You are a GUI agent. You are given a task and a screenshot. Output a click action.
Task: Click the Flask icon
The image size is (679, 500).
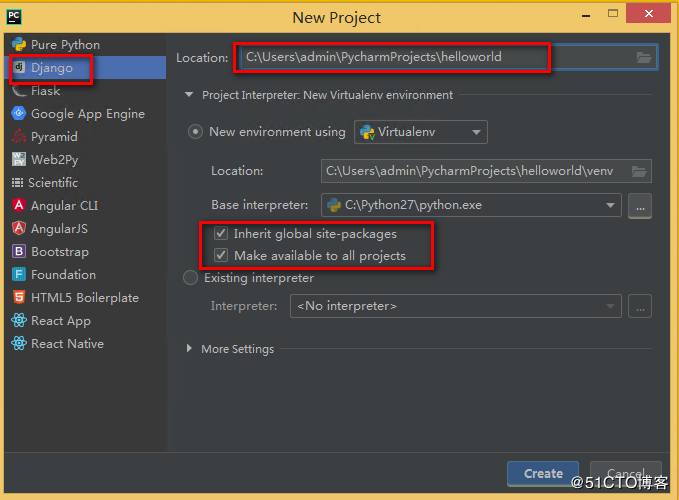(19, 90)
